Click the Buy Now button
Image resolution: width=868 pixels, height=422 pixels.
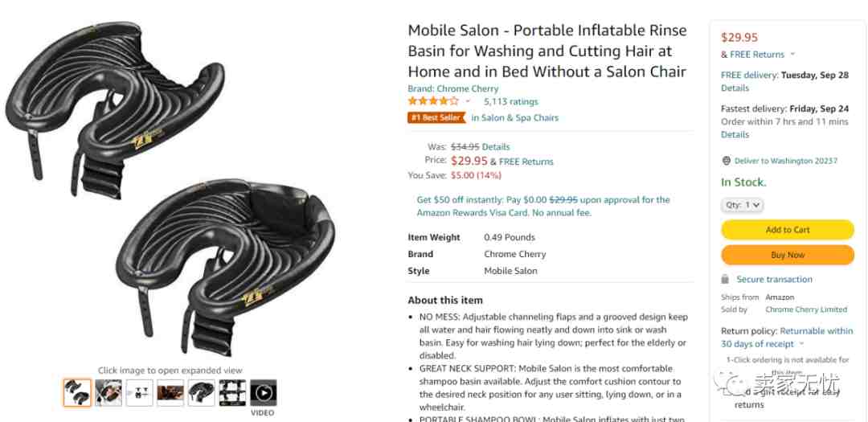pos(787,256)
